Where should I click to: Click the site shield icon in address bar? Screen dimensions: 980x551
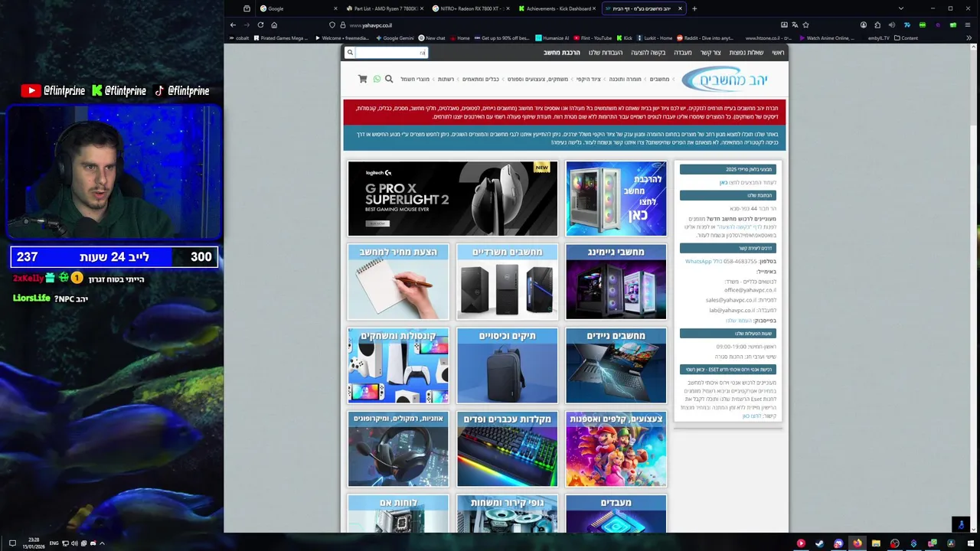pyautogui.click(x=332, y=25)
